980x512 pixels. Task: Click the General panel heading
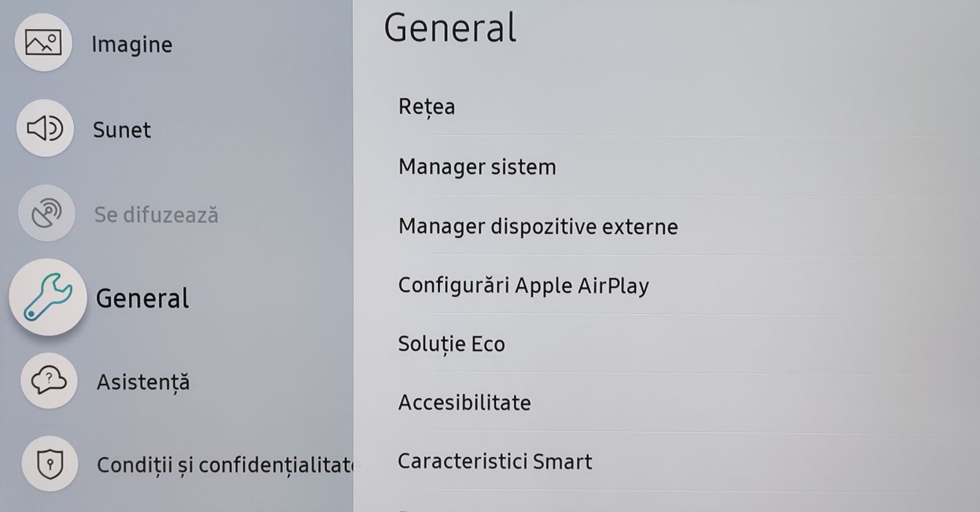(x=450, y=28)
